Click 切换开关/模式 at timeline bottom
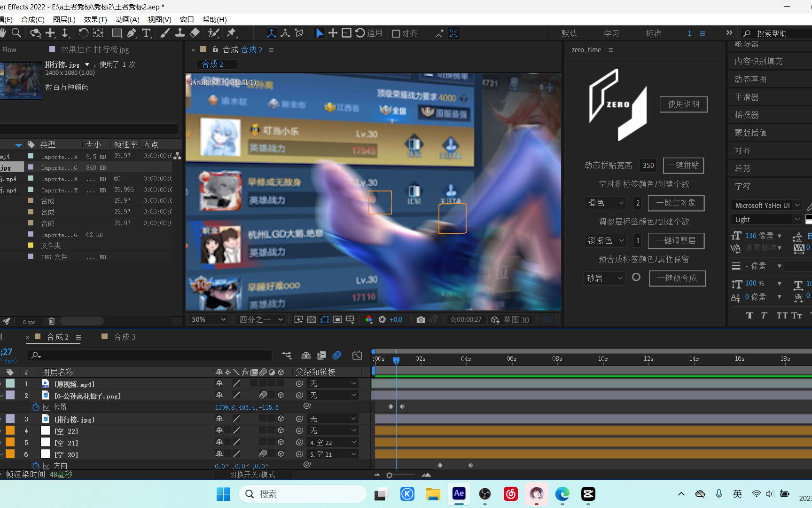 point(252,475)
